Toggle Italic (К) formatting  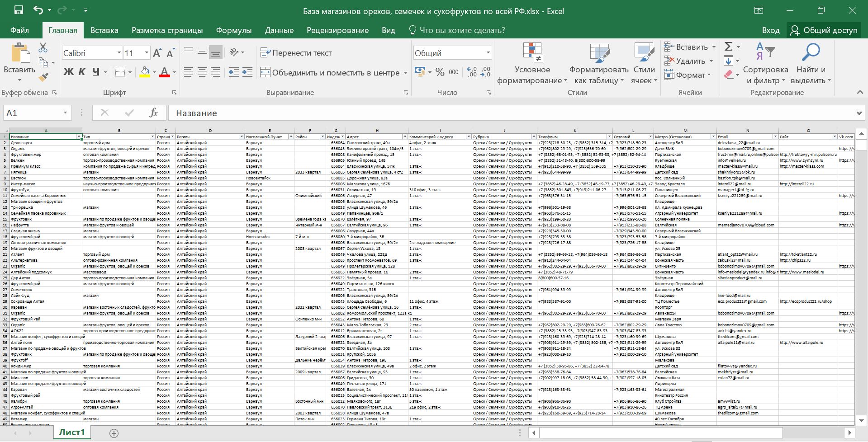tap(82, 72)
